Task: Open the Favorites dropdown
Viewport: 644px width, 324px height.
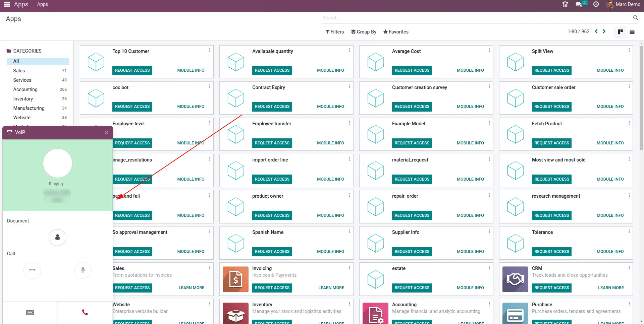Action: point(396,32)
